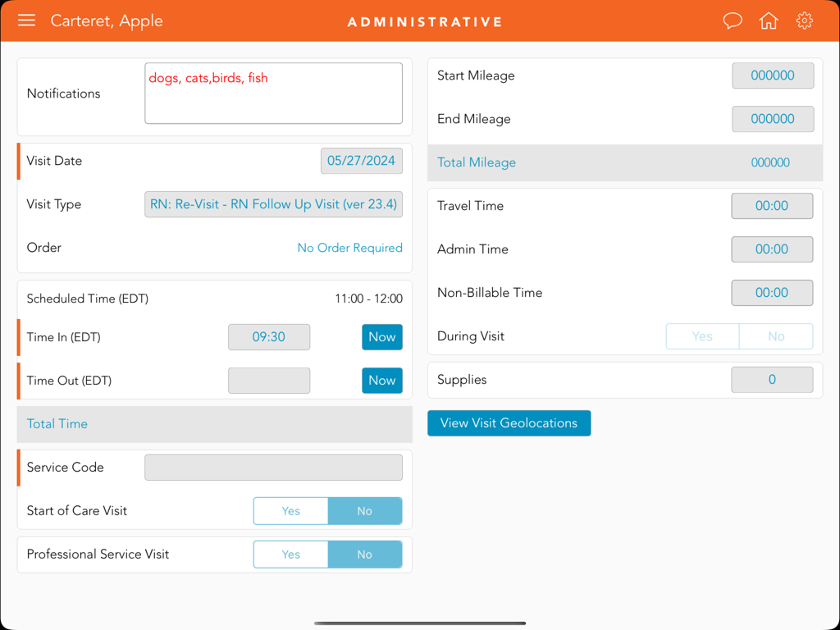Viewport: 840px width, 630px height.
Task: Click the Carteret, Apple patient name
Action: (107, 21)
